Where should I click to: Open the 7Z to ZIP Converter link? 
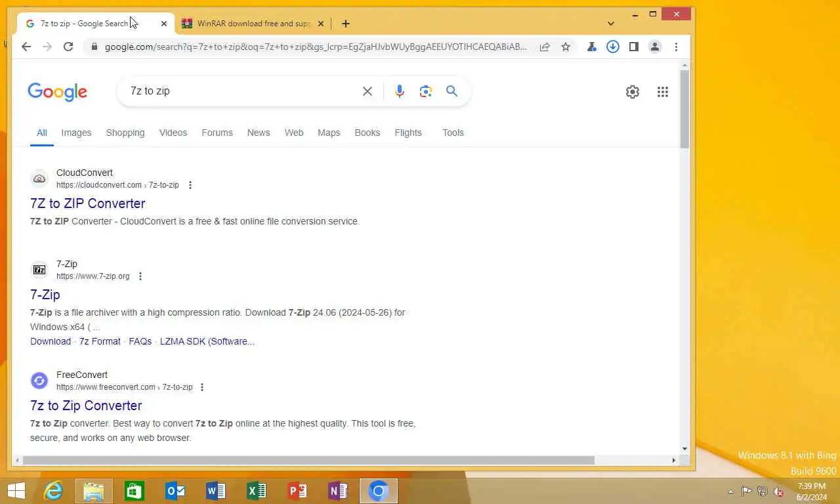[x=88, y=203]
